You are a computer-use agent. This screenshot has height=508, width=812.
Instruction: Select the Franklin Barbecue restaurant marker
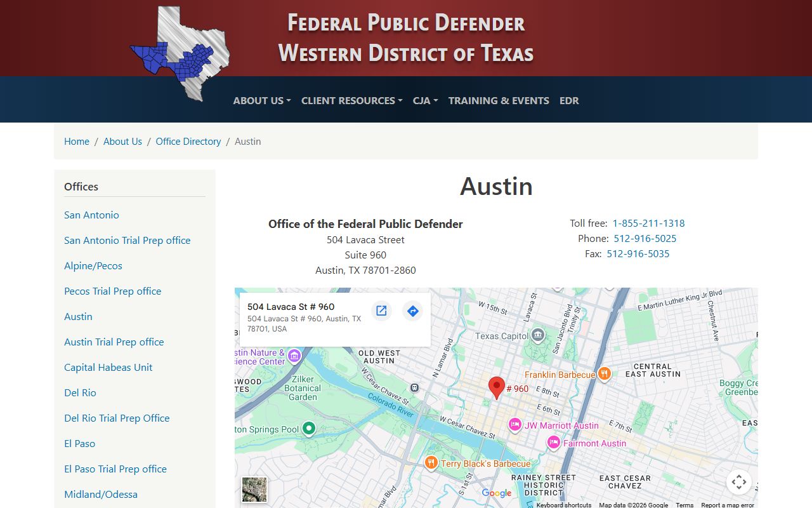tap(604, 374)
